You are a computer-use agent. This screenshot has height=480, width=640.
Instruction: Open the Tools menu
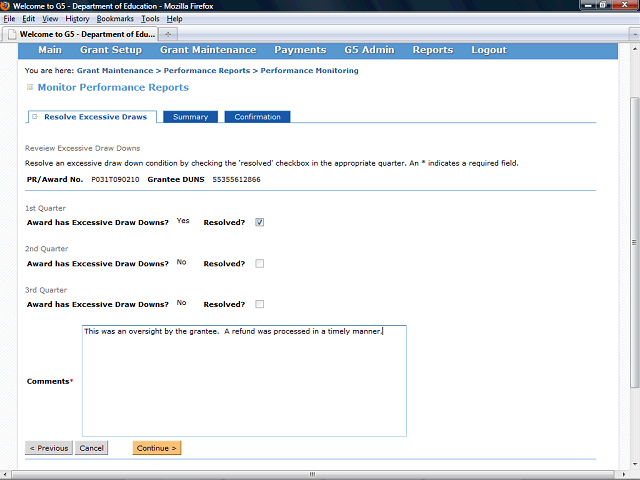(x=150, y=19)
